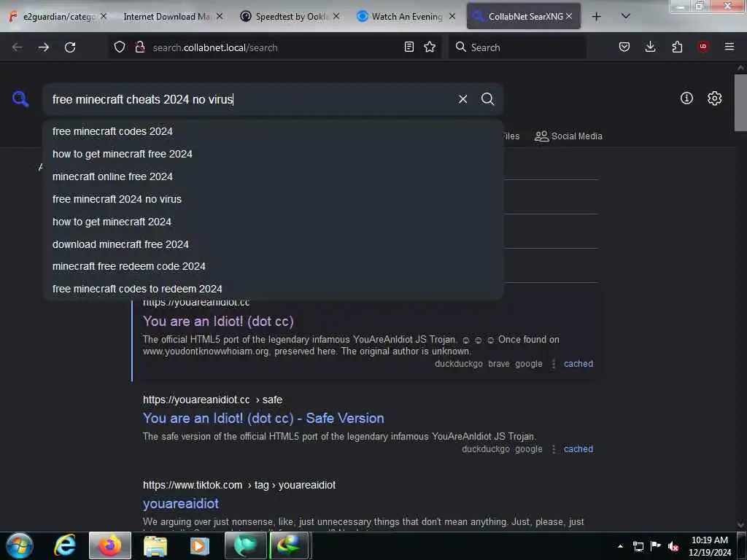Pick suggestion 'free minecraft codes to redeem 2024'

pyautogui.click(x=273, y=289)
